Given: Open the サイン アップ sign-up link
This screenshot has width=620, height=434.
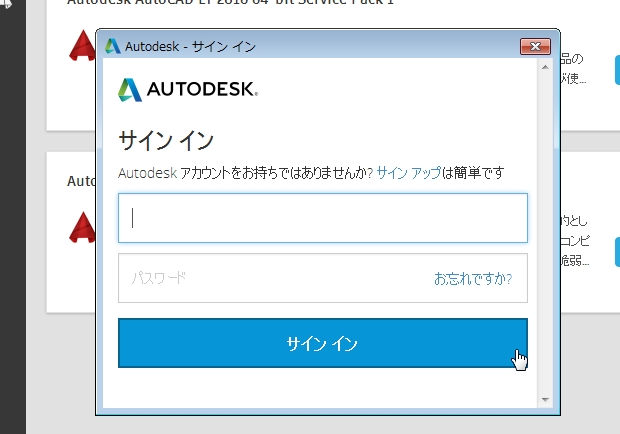Looking at the screenshot, I should [408, 173].
